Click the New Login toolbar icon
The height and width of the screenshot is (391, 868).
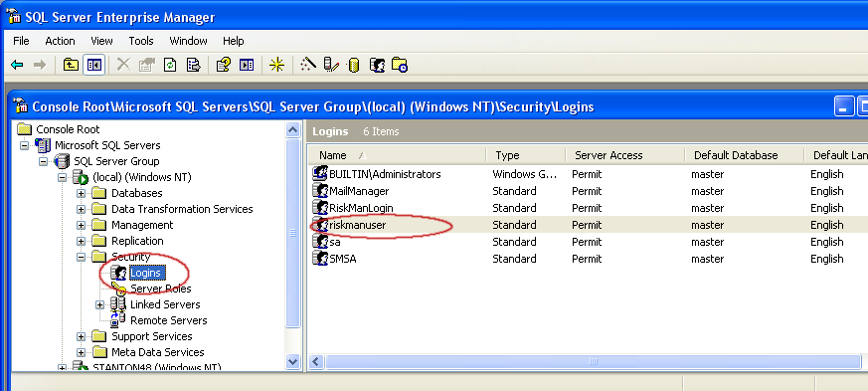[x=377, y=65]
